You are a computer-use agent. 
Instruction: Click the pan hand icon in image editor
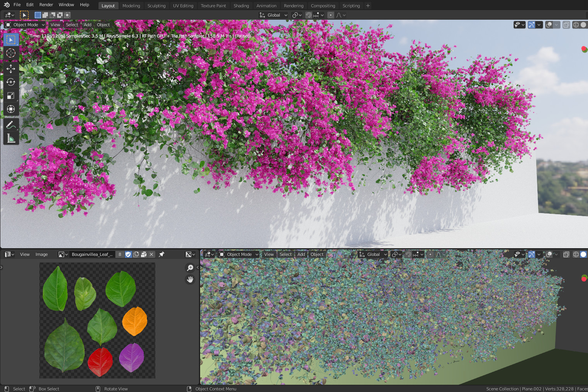[x=190, y=280]
